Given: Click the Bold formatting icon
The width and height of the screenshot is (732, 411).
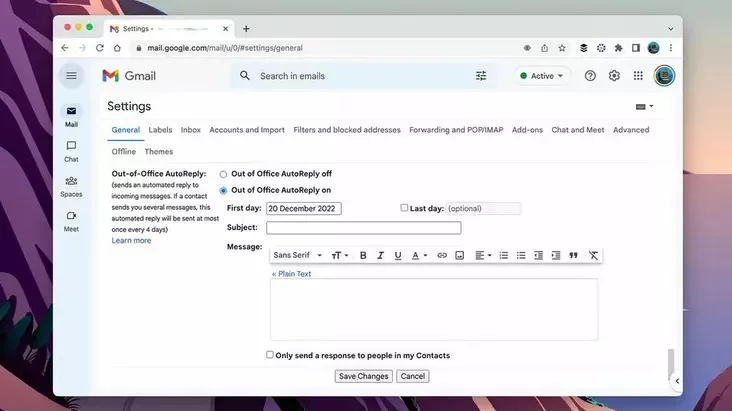Looking at the screenshot, I should [x=363, y=256].
